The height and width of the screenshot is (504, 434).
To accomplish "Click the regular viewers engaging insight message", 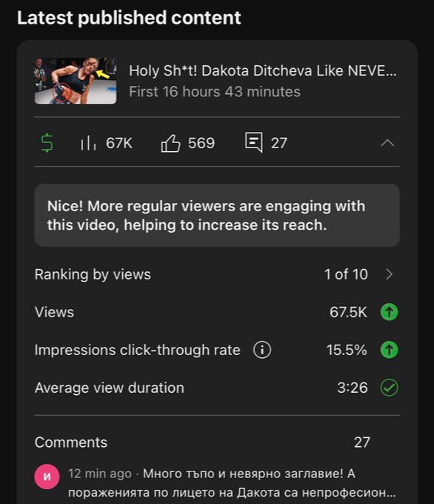I will [x=217, y=216].
